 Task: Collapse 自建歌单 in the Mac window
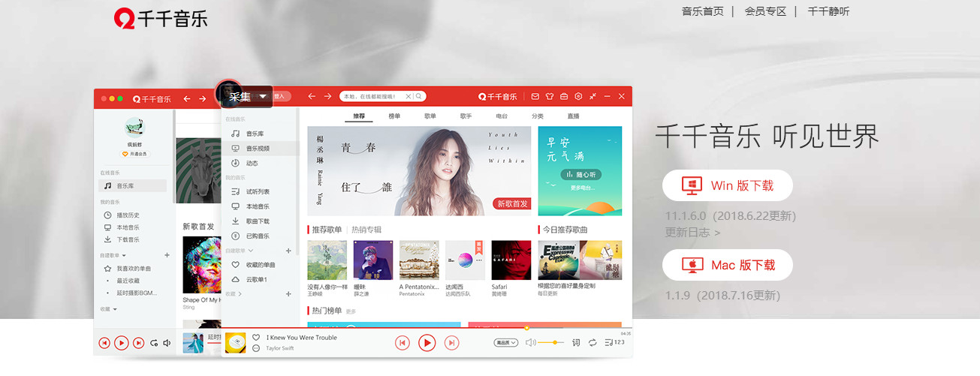pos(123,256)
